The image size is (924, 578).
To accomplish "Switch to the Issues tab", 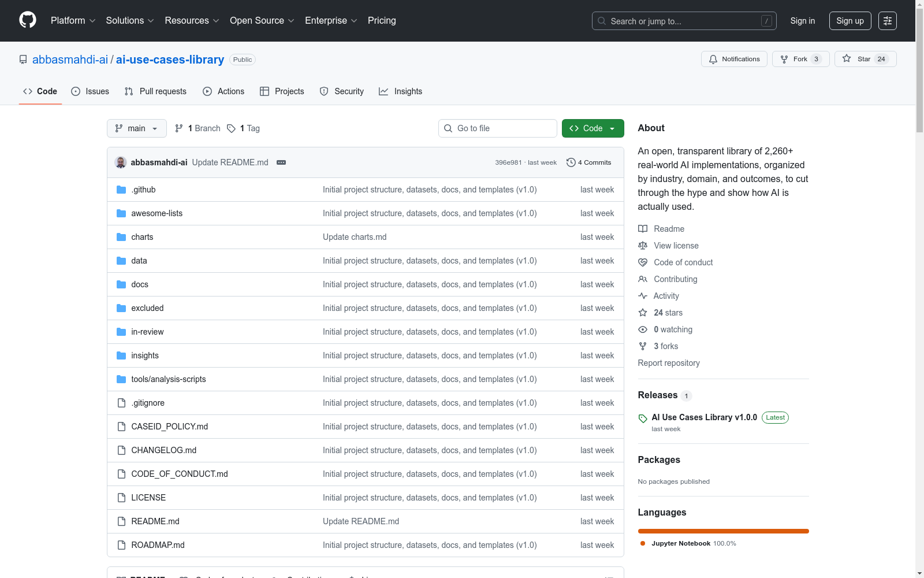I will [x=90, y=91].
